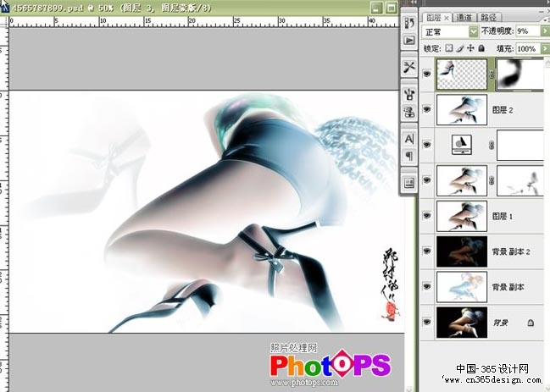This screenshot has height=392, width=550.
Task: Close the 图层 tab with its x
Action: [447, 18]
